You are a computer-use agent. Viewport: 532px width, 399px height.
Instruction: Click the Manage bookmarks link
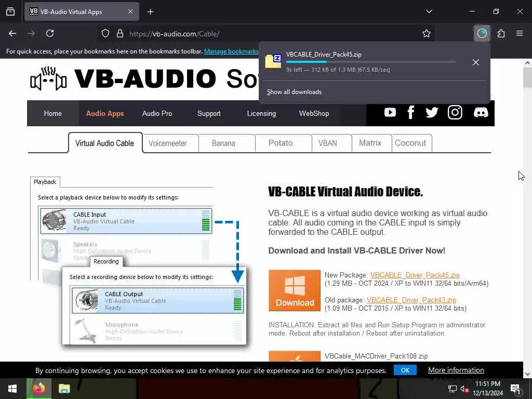coord(231,51)
